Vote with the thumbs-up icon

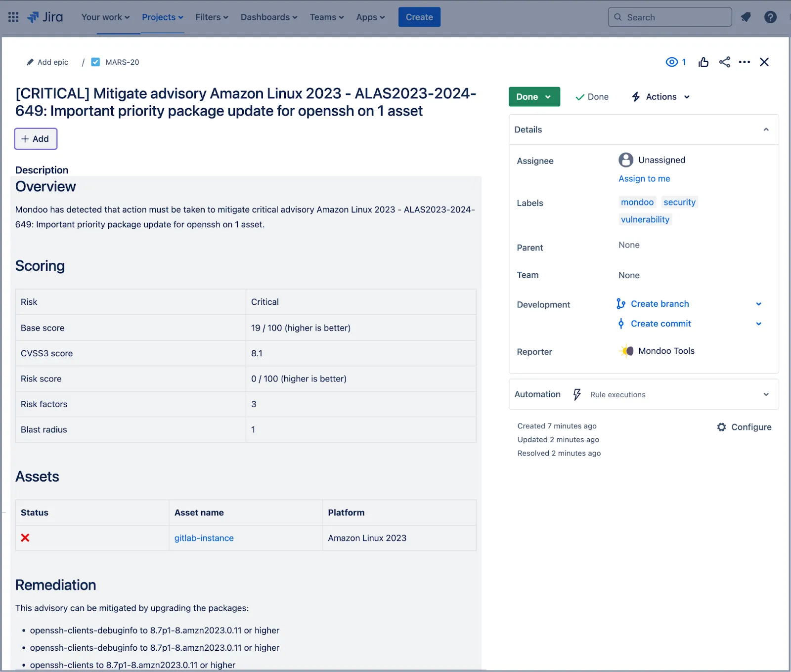click(703, 62)
